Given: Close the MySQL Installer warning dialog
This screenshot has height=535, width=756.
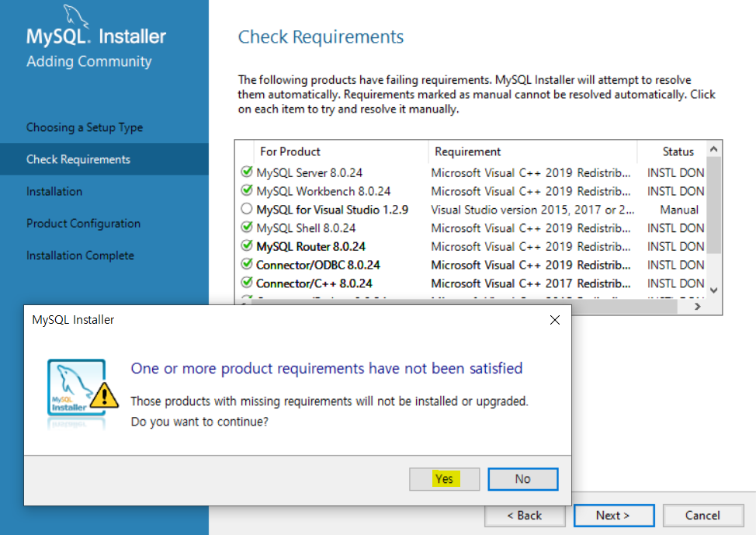Looking at the screenshot, I should coord(555,320).
